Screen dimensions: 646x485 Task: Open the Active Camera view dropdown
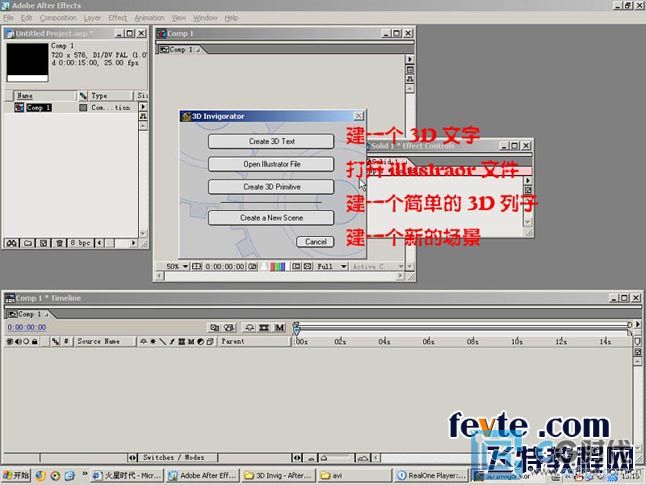click(377, 267)
